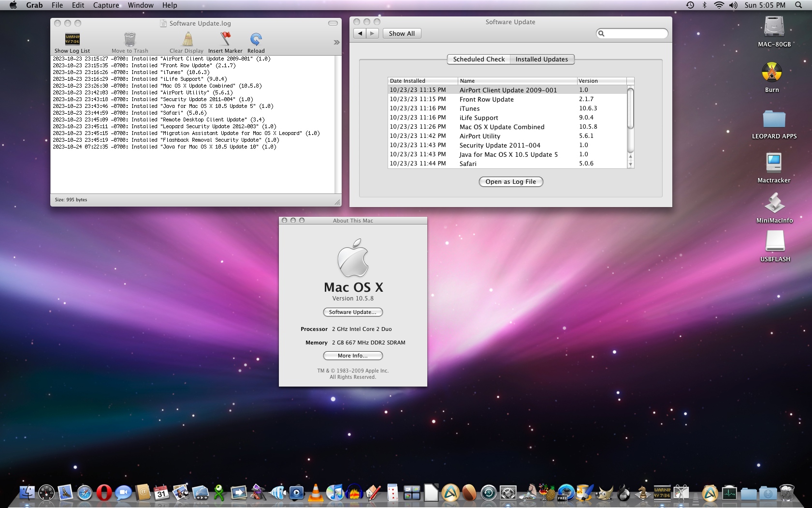This screenshot has height=508, width=812.
Task: Open Address Book from the Dock
Action: click(143, 493)
